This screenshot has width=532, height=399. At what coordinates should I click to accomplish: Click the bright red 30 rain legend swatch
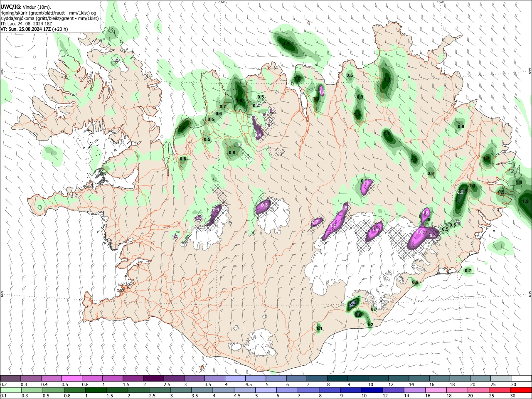(521, 390)
